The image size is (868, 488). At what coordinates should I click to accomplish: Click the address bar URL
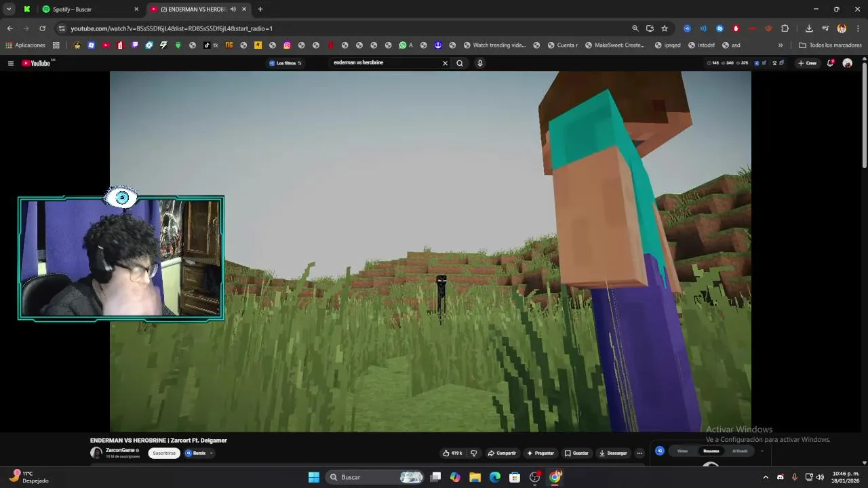click(172, 28)
